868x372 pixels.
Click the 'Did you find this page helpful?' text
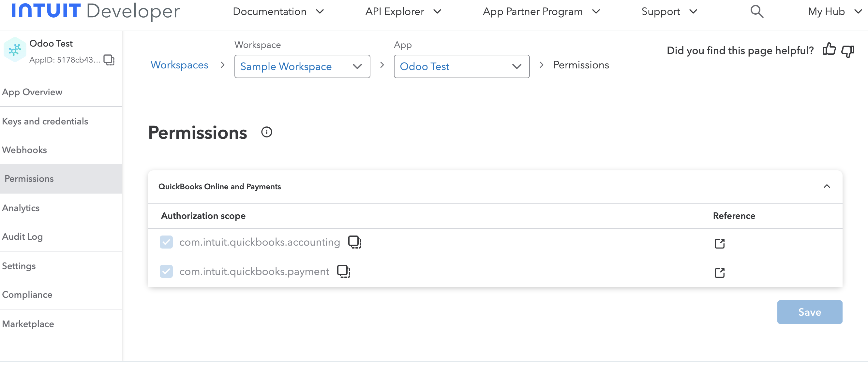[x=740, y=50]
